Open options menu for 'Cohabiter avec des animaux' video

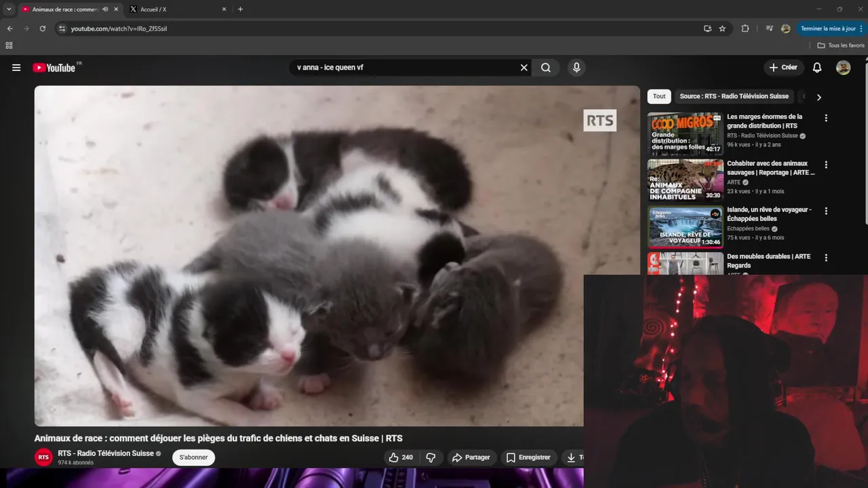pyautogui.click(x=826, y=165)
